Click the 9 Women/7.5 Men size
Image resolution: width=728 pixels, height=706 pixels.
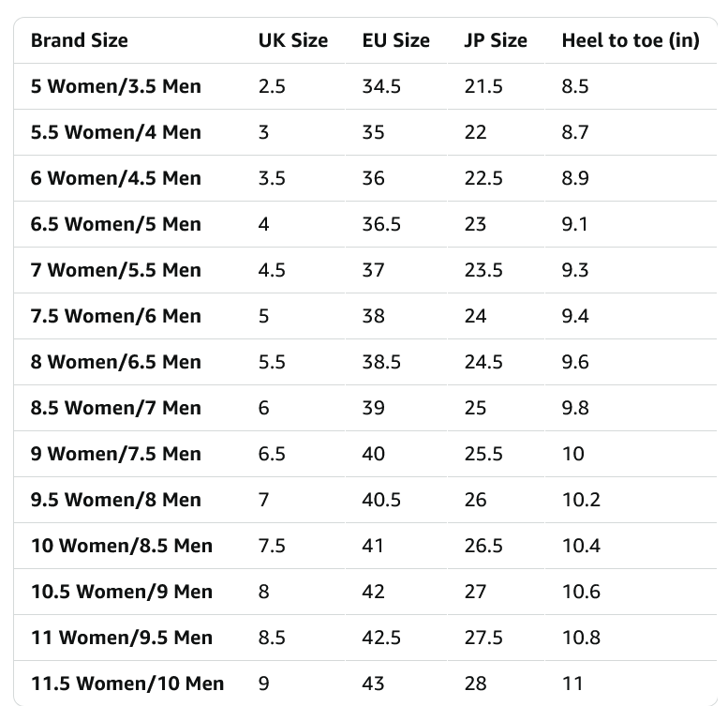115,454
